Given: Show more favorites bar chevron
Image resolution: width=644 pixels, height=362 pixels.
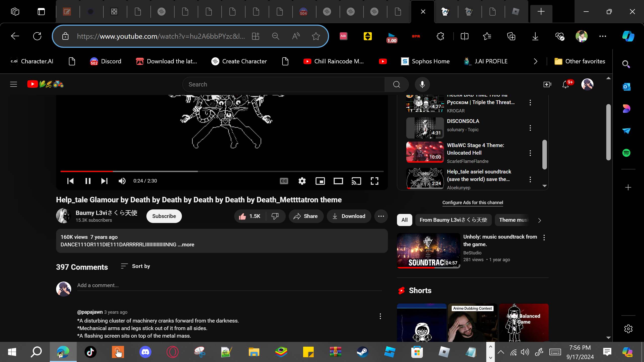Looking at the screenshot, I should [535, 61].
